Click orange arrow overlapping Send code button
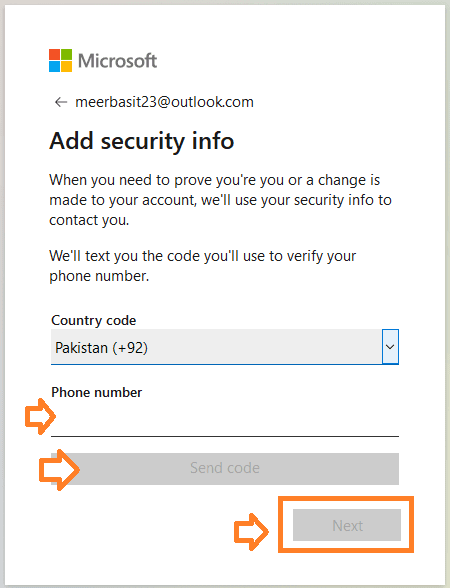Image resolution: width=450 pixels, height=588 pixels. pyautogui.click(x=59, y=470)
